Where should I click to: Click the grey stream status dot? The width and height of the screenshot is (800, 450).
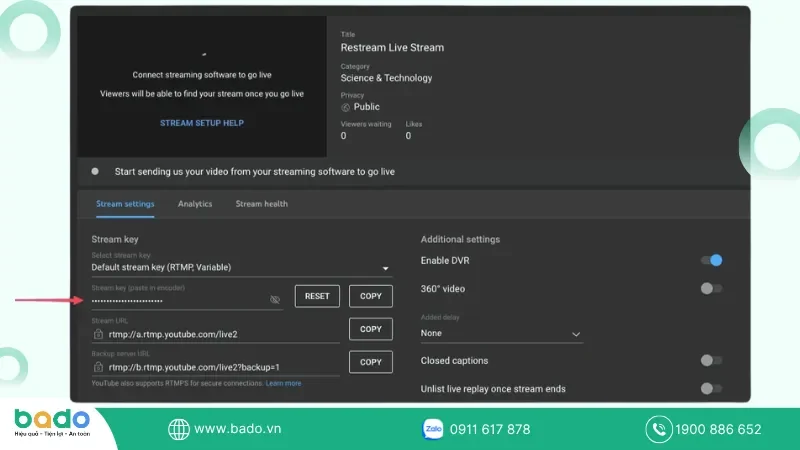click(95, 171)
